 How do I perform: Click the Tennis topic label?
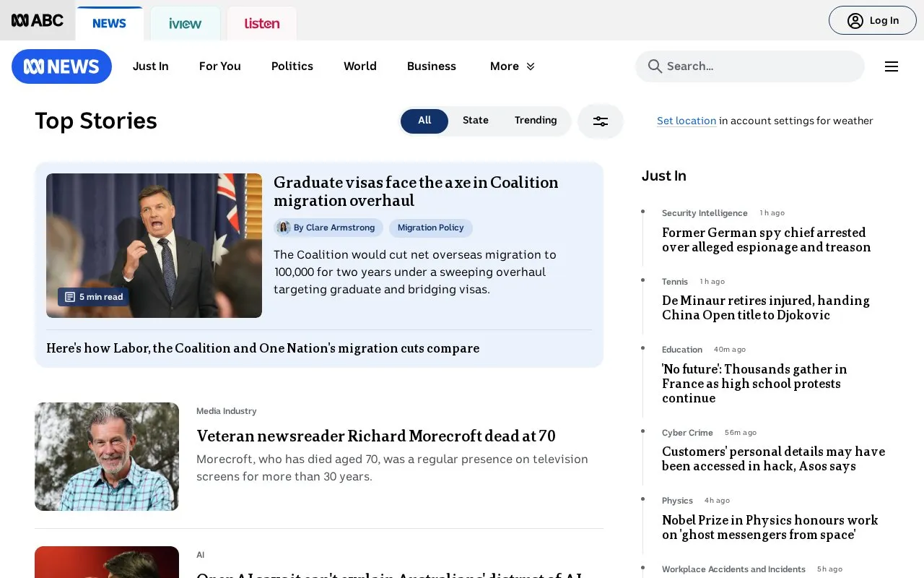[675, 282]
